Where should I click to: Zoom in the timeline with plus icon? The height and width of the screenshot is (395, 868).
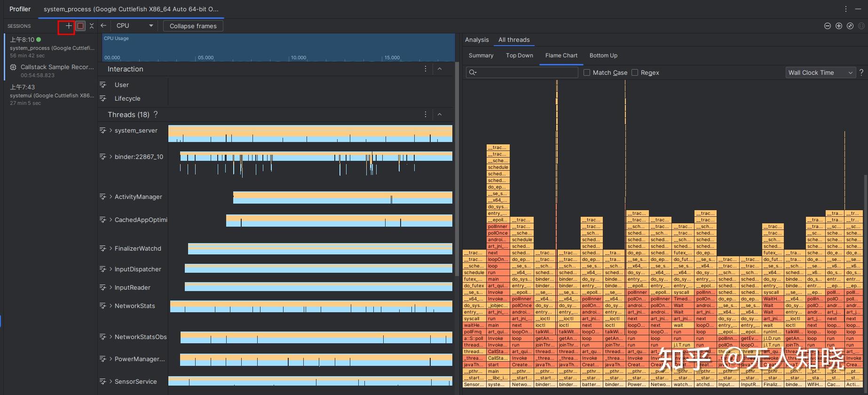839,26
